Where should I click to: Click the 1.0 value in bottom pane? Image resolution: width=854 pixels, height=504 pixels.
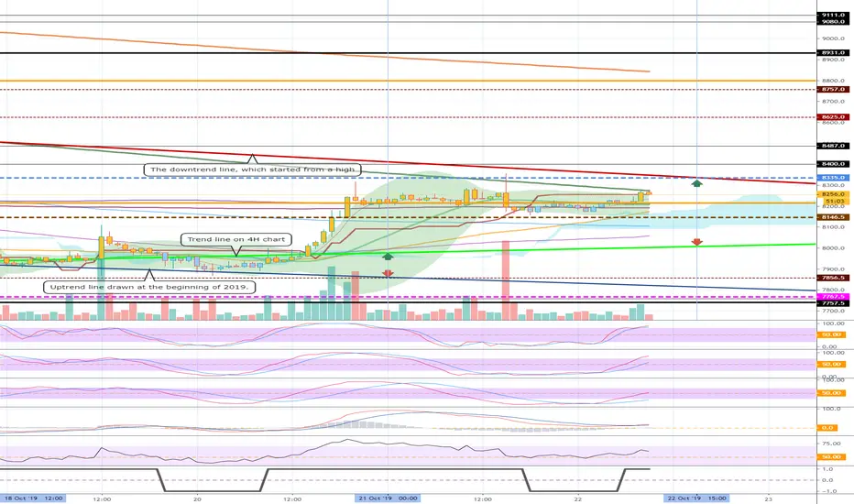click(827, 468)
